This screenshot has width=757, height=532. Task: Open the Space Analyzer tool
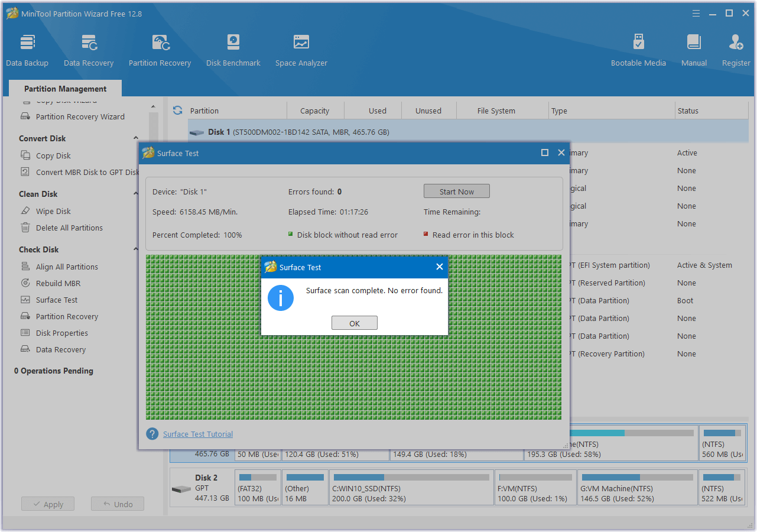point(301,50)
